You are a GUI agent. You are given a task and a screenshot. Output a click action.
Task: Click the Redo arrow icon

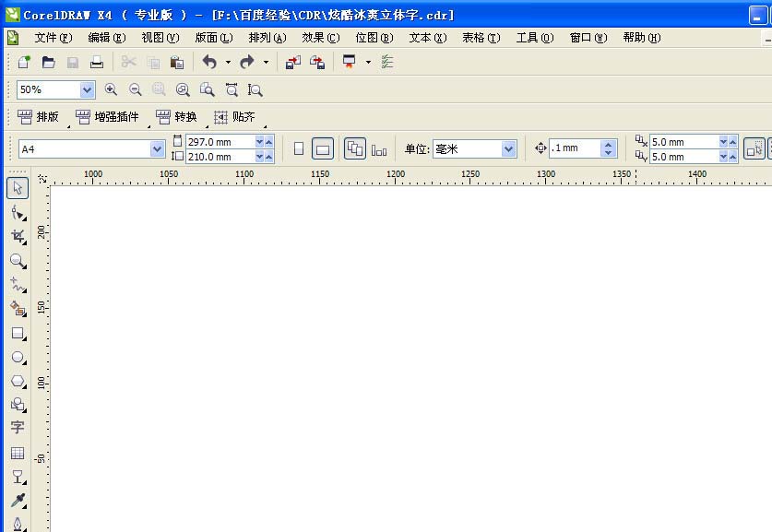pos(247,62)
